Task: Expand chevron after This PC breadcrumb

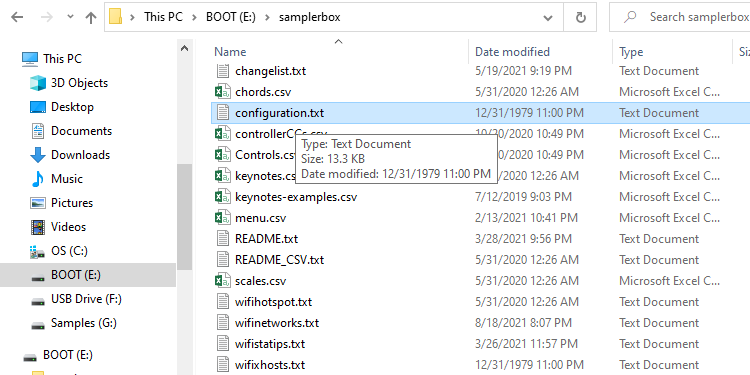Action: click(194, 18)
